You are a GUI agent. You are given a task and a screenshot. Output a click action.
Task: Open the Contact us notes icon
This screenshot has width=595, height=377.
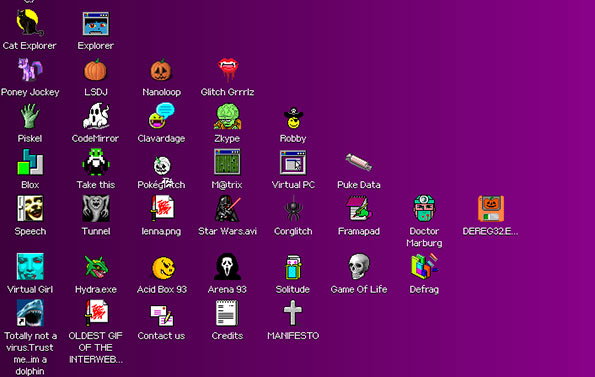coord(162,316)
